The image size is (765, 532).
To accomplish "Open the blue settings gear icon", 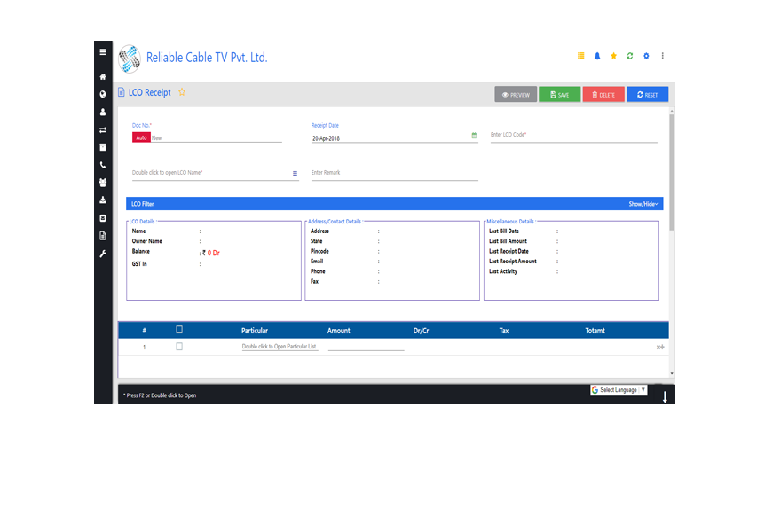I will click(646, 56).
